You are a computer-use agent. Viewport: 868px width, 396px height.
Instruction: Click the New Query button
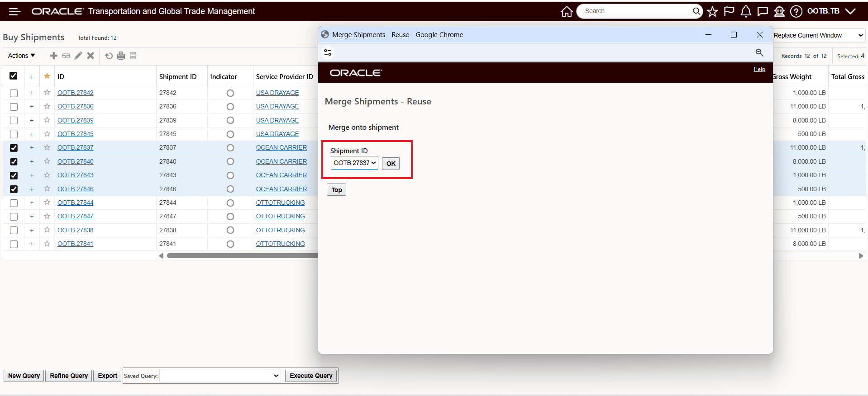pyautogui.click(x=24, y=376)
